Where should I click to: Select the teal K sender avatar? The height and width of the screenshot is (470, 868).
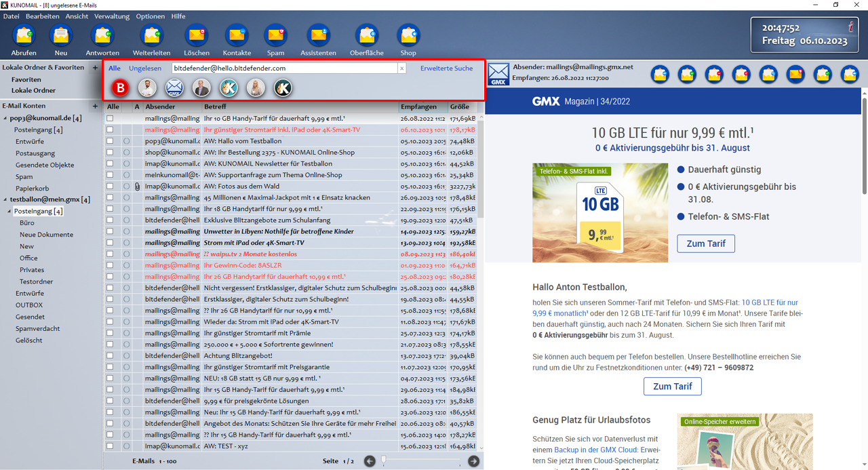229,87
